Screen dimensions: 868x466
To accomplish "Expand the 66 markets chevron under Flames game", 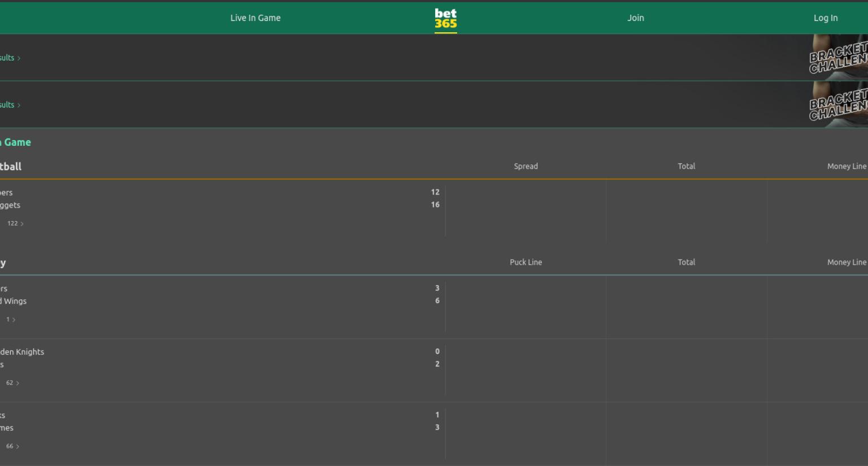I will click(x=12, y=446).
